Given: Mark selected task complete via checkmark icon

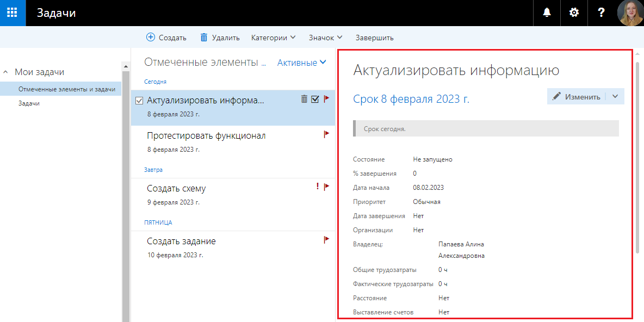Looking at the screenshot, I should [315, 99].
